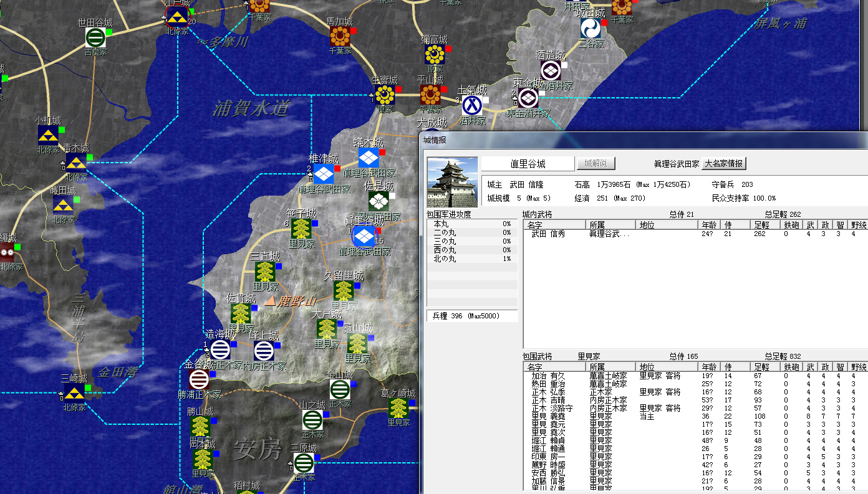868x494 pixels.
Task: Click the 大戸城 castle crest
Action: 327,328
